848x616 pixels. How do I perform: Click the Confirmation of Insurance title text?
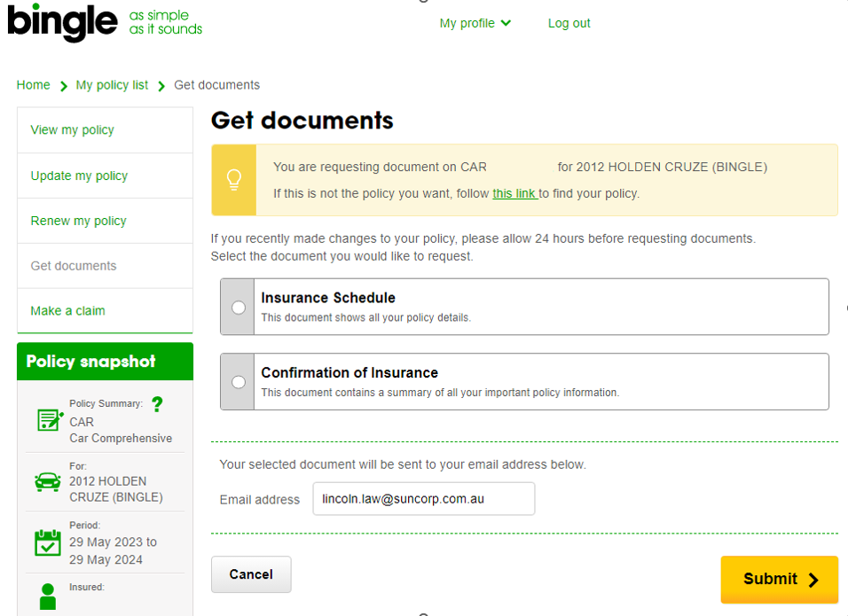tap(349, 373)
